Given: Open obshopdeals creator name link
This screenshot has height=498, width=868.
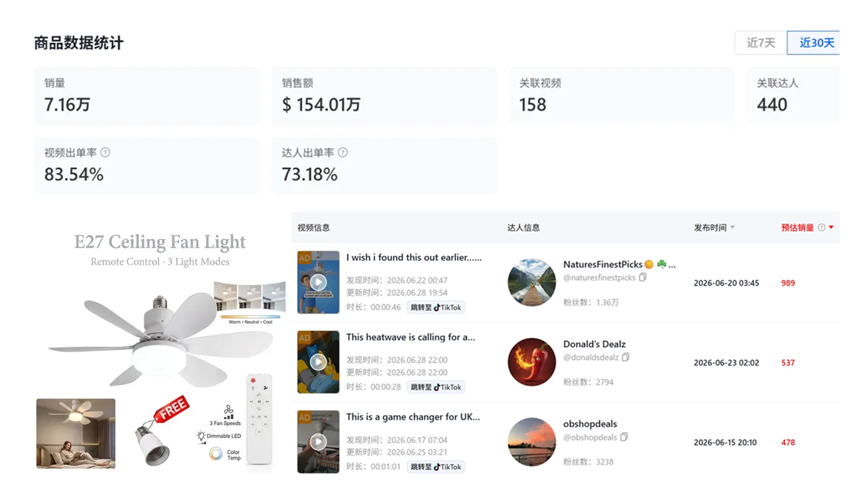Looking at the screenshot, I should 590,424.
